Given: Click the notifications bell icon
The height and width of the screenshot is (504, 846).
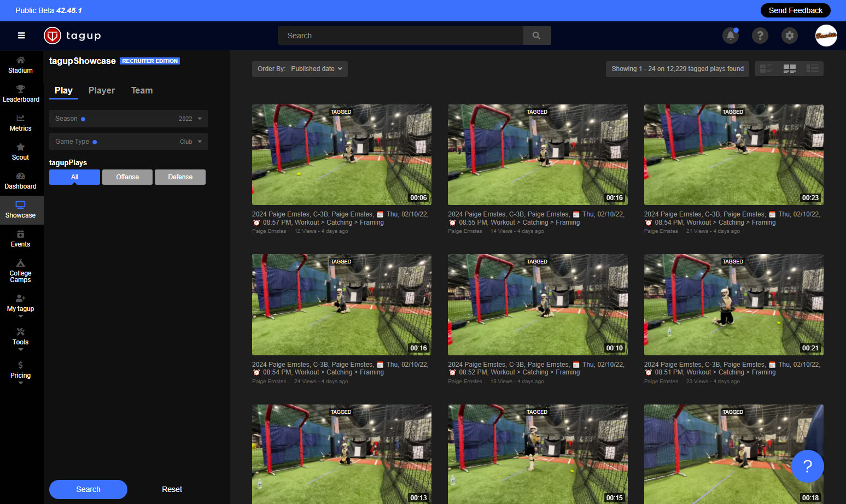Looking at the screenshot, I should coord(730,36).
